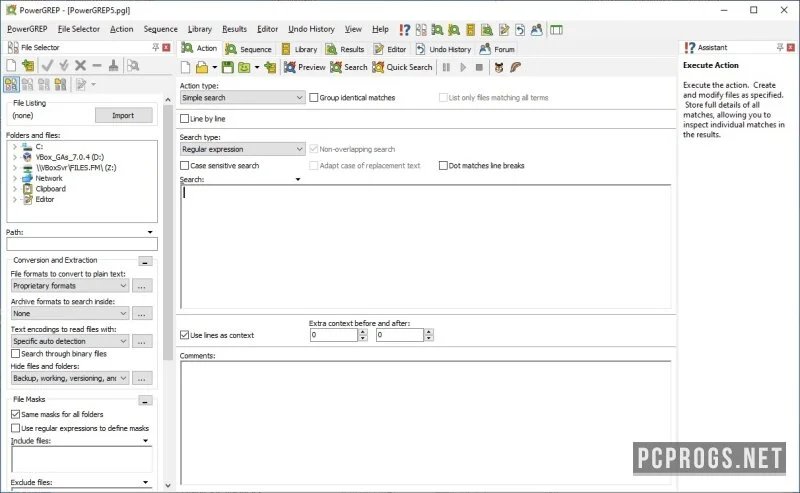Expand the Network tree node
This screenshot has height=493, width=800.
coord(15,178)
